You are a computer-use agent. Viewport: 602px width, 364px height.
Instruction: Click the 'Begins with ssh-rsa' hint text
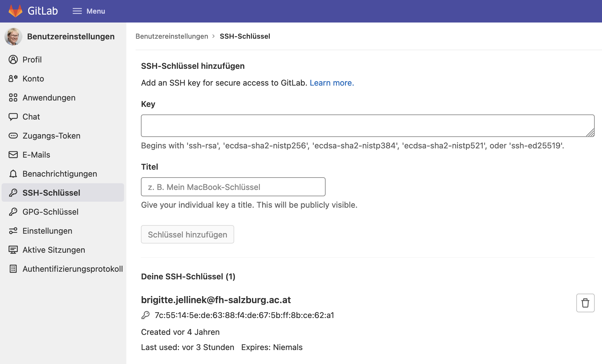tap(353, 146)
